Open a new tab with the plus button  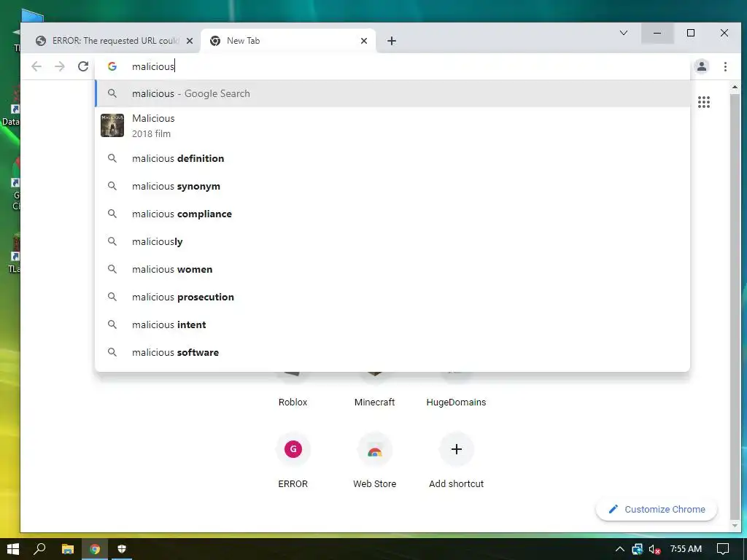tap(392, 41)
